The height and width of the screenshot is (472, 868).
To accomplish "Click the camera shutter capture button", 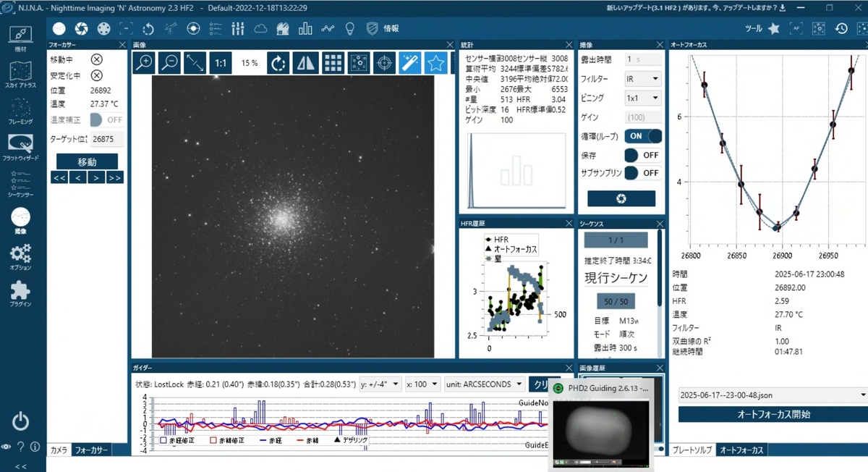I will [x=621, y=198].
